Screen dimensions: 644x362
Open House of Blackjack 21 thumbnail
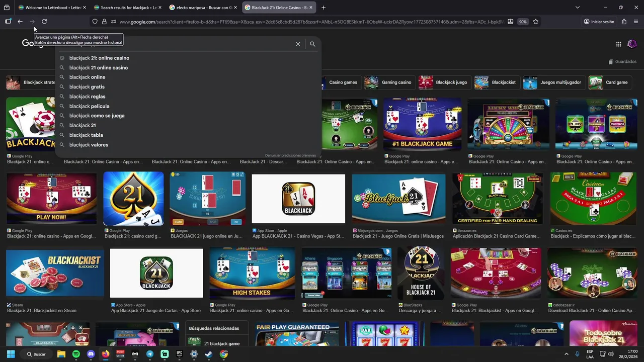pyautogui.click(x=421, y=273)
